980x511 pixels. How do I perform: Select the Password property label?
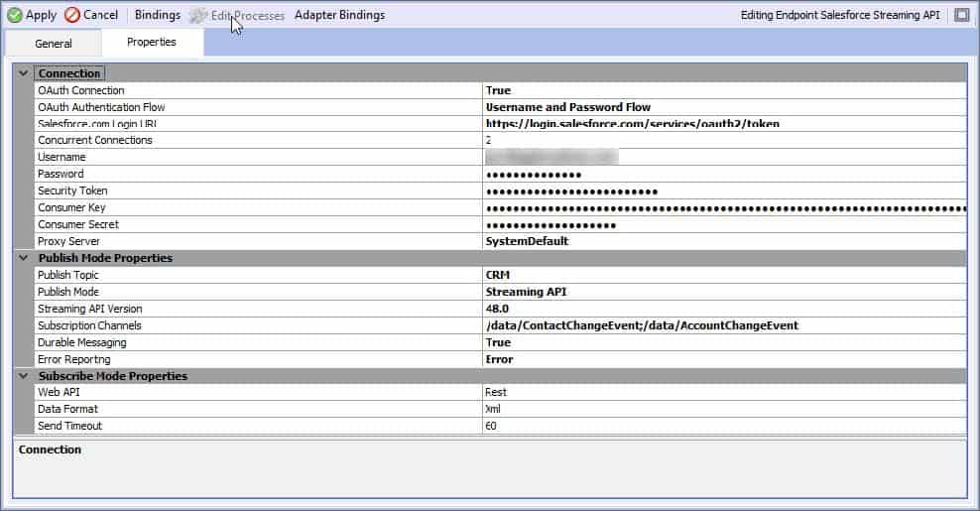[61, 174]
